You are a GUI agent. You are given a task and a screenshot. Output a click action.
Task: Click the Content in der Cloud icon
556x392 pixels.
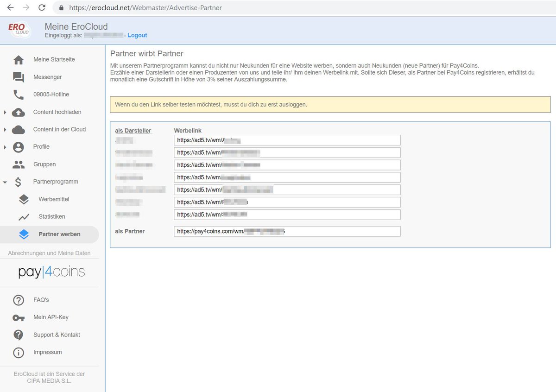coord(19,129)
